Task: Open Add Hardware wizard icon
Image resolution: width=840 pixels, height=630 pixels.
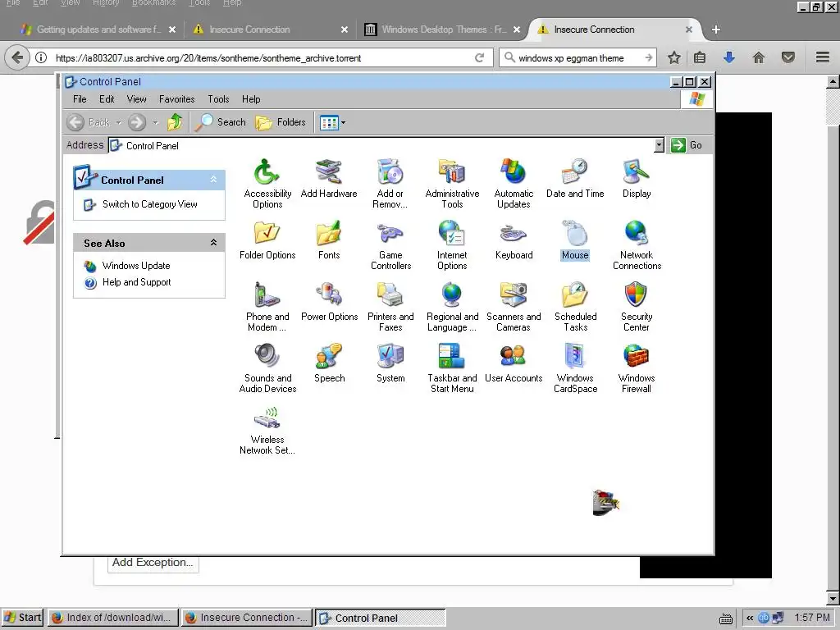Action: coord(329,178)
